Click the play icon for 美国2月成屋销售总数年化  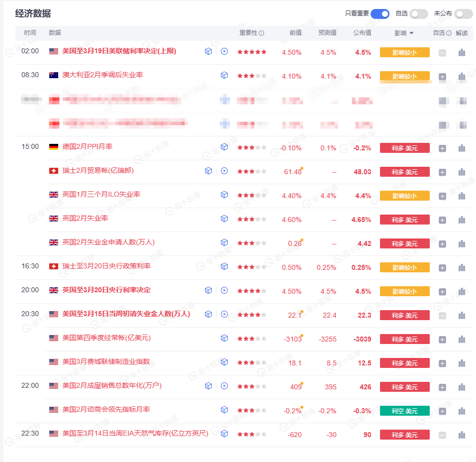coord(224,386)
